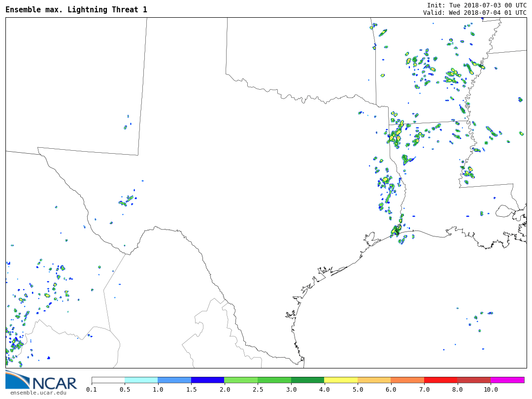Open the ensemble.ucar.edu link text
The image size is (532, 399).
point(38,393)
